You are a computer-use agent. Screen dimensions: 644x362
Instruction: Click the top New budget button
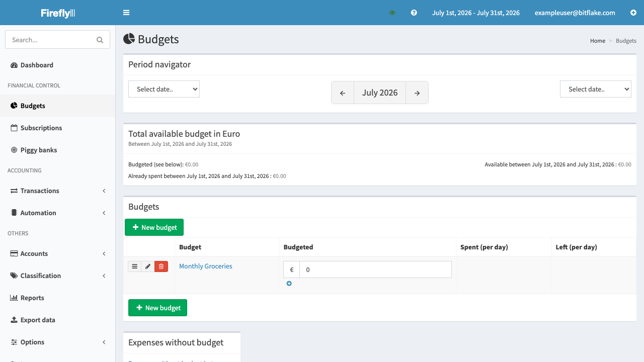click(154, 227)
